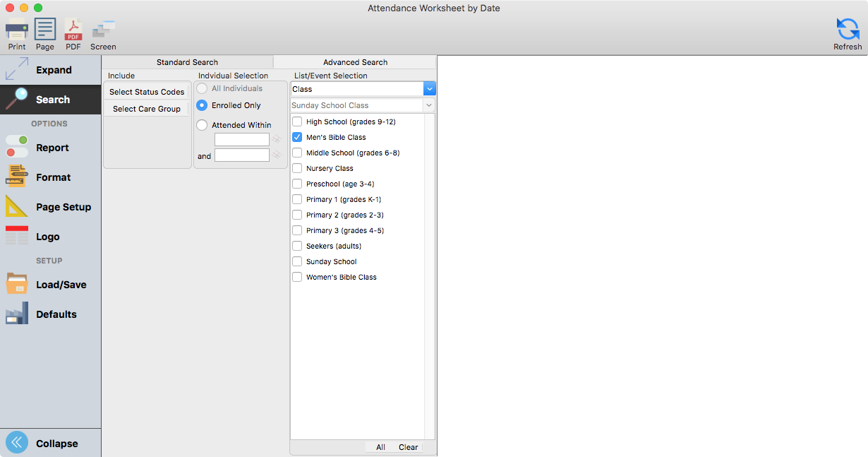Switch to the Advanced Search tab

click(x=355, y=62)
